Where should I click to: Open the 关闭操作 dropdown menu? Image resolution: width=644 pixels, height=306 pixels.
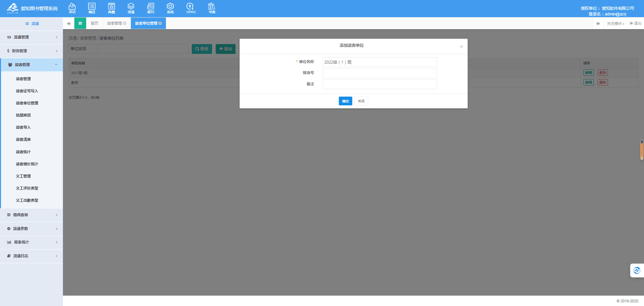click(x=615, y=24)
